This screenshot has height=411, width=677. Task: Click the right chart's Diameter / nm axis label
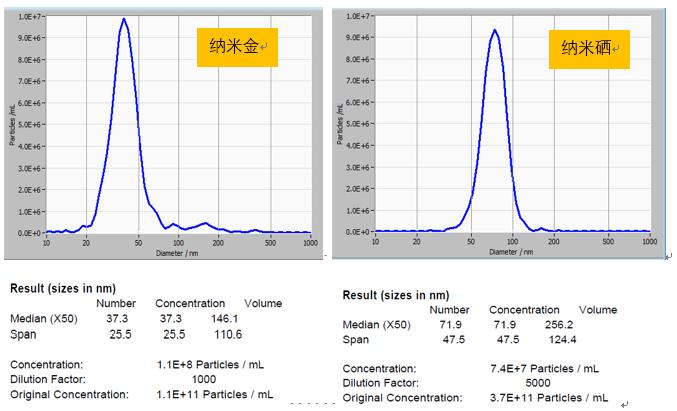[511, 253]
